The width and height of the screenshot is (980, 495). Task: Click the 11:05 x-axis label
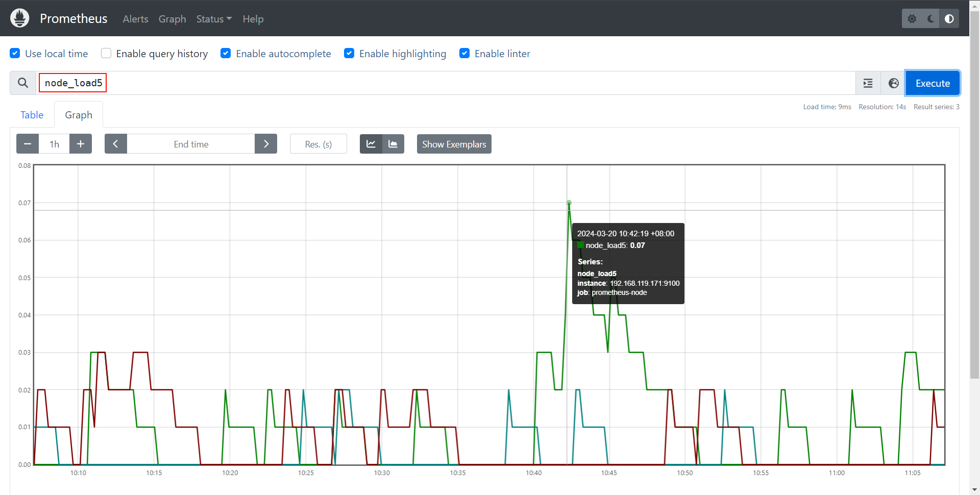point(913,473)
